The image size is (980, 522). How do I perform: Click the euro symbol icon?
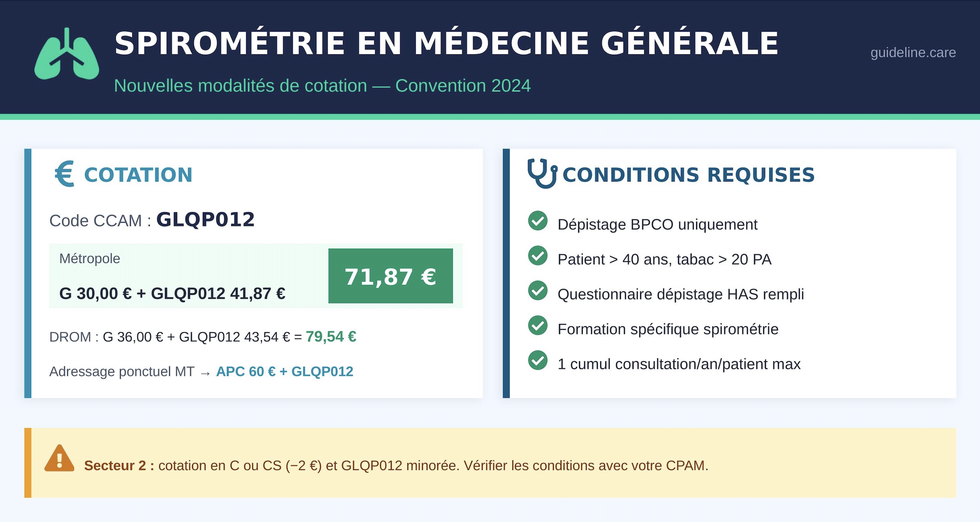[x=64, y=174]
